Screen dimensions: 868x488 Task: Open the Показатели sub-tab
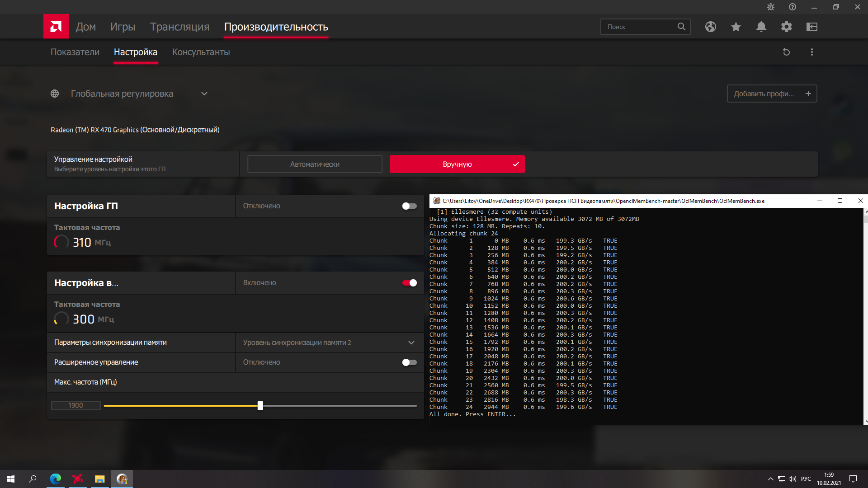click(x=75, y=52)
